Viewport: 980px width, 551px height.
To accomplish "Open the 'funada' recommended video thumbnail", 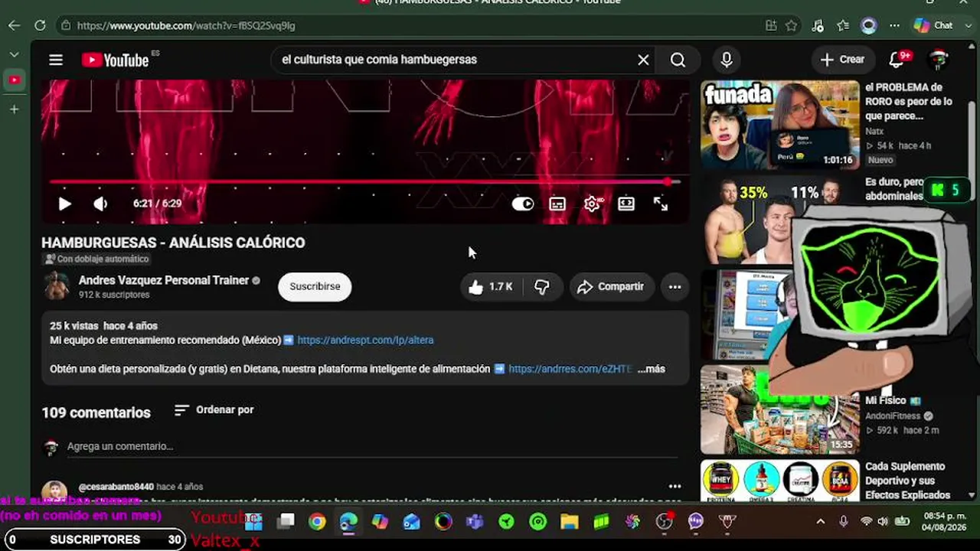I will pyautogui.click(x=780, y=125).
